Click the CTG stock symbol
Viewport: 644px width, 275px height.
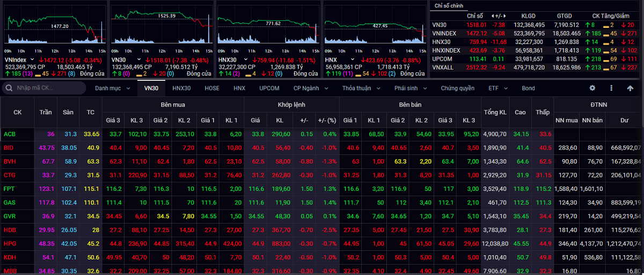click(x=9, y=175)
